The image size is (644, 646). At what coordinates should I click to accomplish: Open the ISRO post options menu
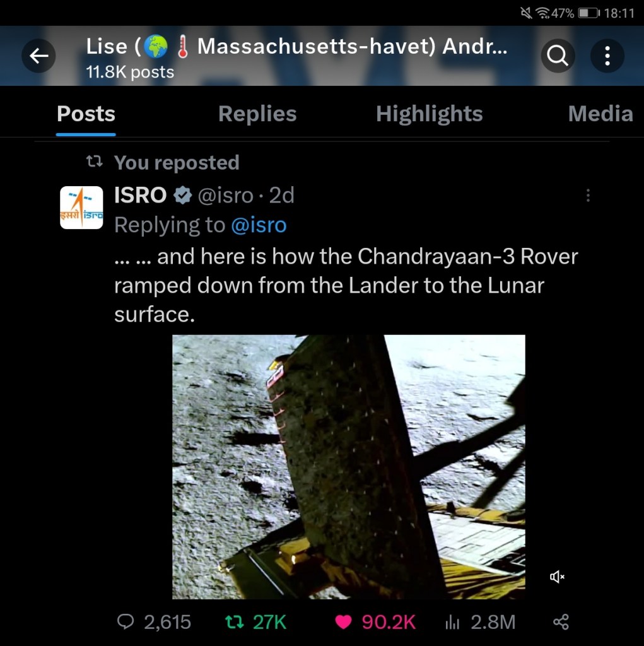(x=588, y=196)
